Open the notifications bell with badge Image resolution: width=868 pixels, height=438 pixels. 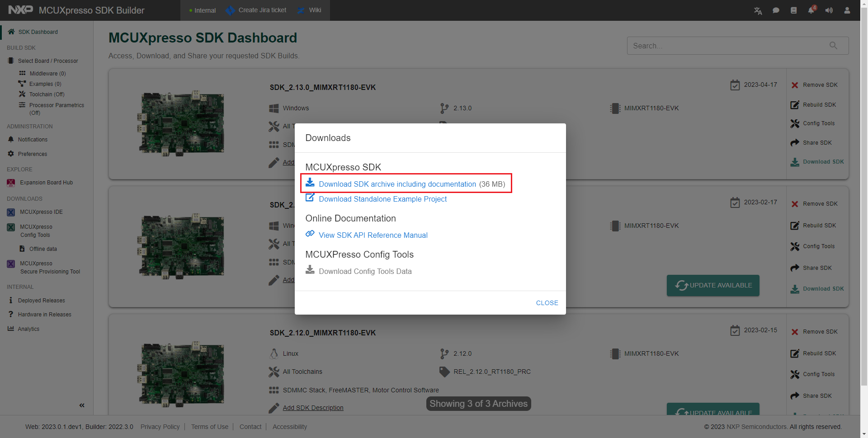click(811, 10)
